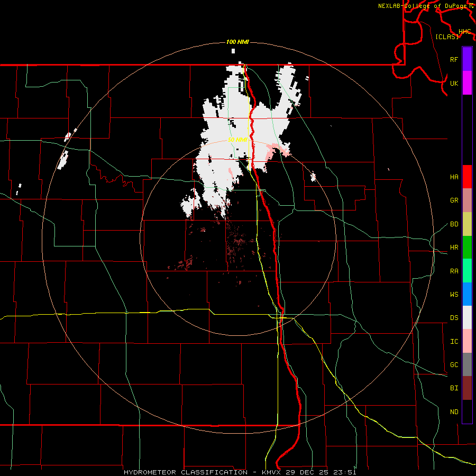Click the HR legend label
476x476 pixels.
(x=454, y=248)
